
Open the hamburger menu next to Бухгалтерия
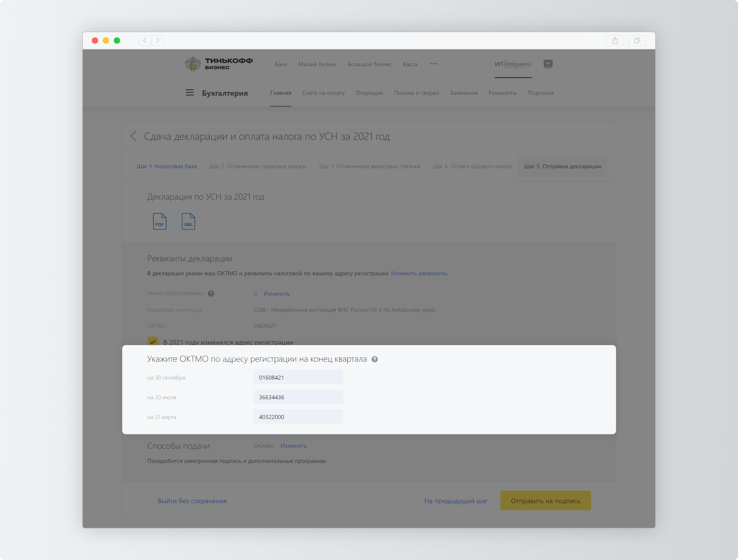click(x=189, y=92)
